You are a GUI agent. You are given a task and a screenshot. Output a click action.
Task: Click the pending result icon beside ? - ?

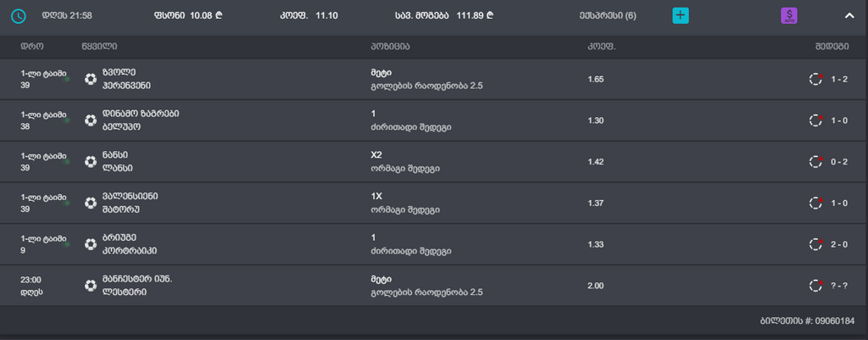point(815,286)
